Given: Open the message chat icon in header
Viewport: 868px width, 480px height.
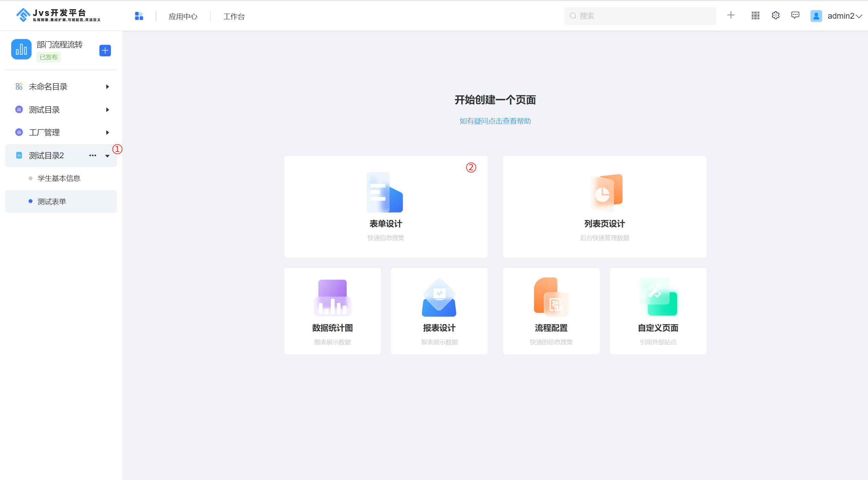Looking at the screenshot, I should (x=795, y=16).
